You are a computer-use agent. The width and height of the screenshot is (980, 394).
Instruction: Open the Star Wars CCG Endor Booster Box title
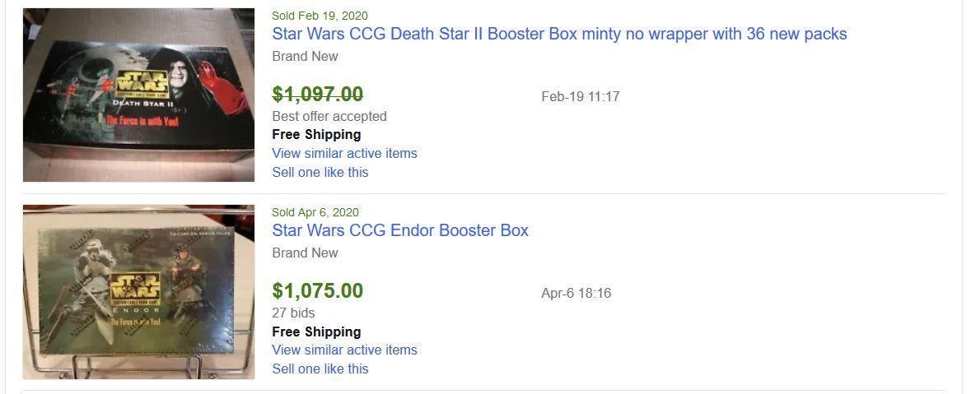pyautogui.click(x=400, y=230)
